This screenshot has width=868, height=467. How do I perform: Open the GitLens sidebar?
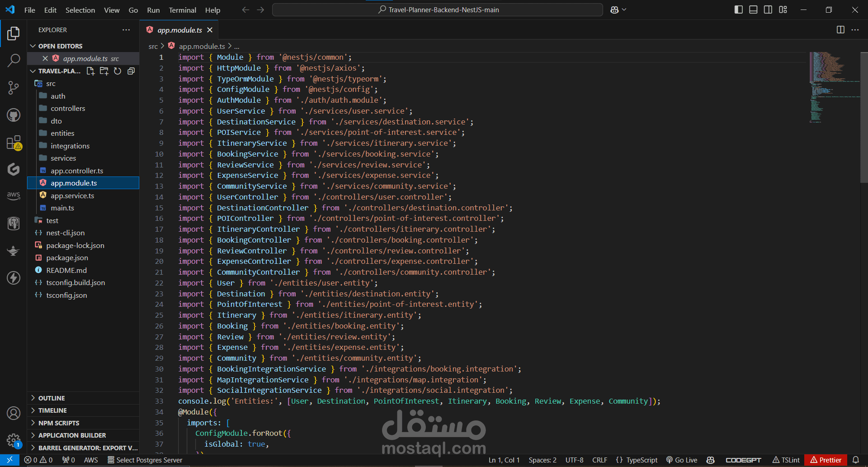click(13, 169)
